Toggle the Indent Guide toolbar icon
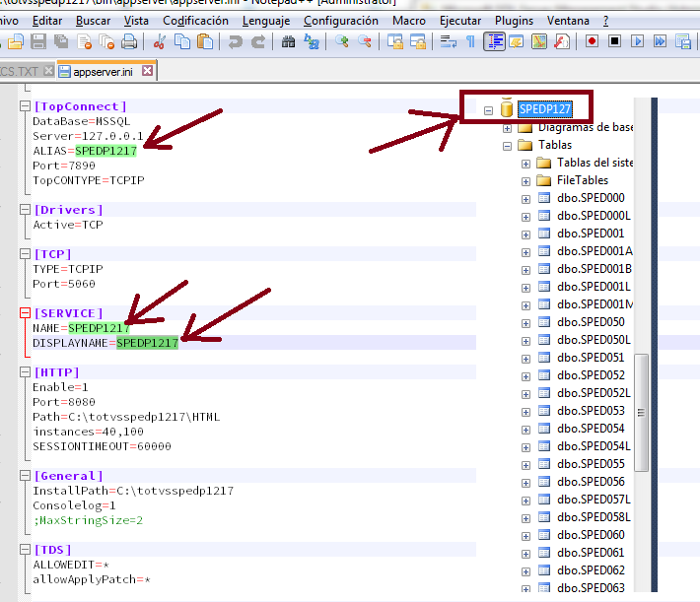Screen dimensions: 700x602 pyautogui.click(x=494, y=42)
